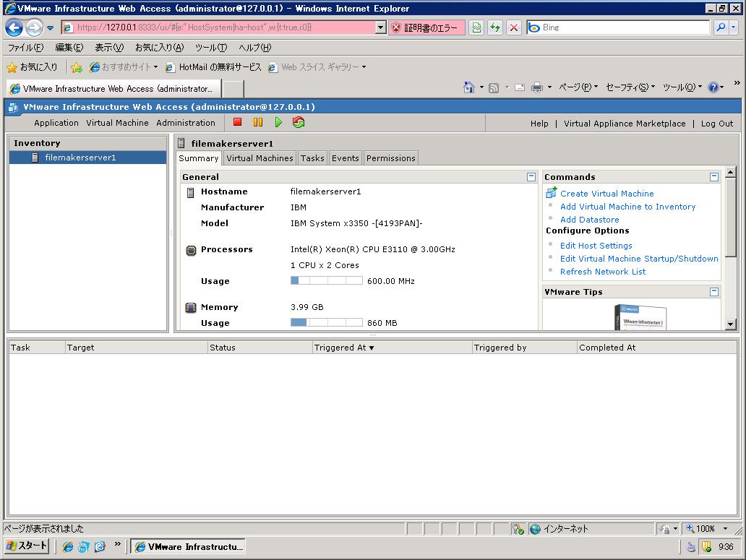The width and height of the screenshot is (746, 560).
Task: Click the Favorites star icon
Action: point(12,67)
